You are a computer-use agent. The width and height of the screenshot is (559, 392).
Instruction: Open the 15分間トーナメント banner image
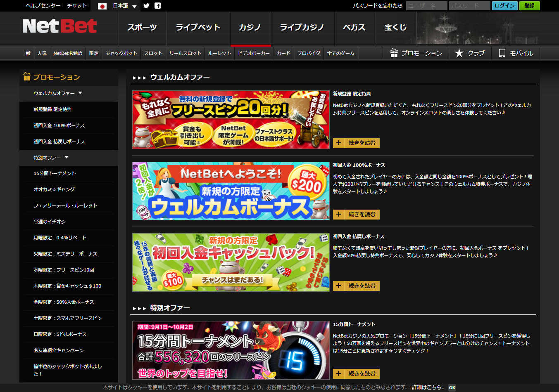pyautogui.click(x=231, y=350)
